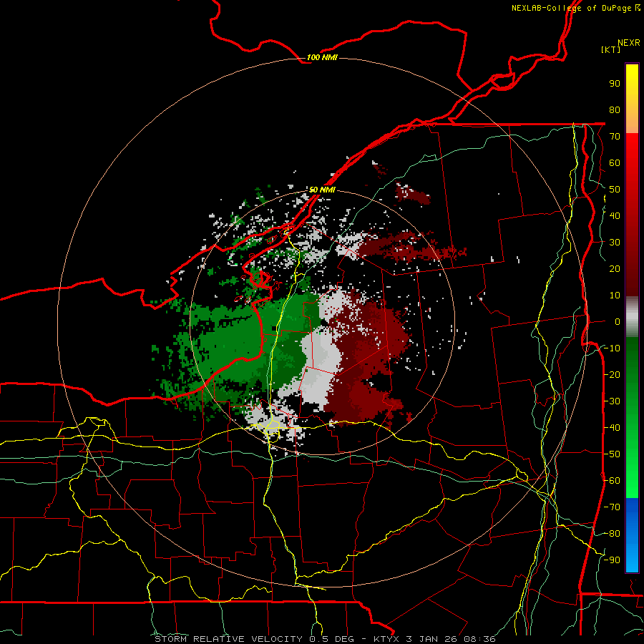Click the positive 40 scale value
The image size is (644, 644).
615,216
